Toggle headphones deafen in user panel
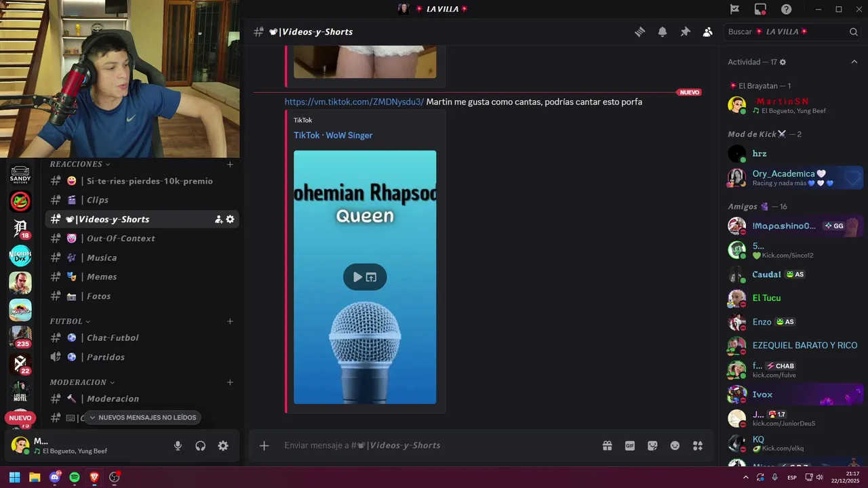Viewport: 868px width, 488px height. (201, 445)
